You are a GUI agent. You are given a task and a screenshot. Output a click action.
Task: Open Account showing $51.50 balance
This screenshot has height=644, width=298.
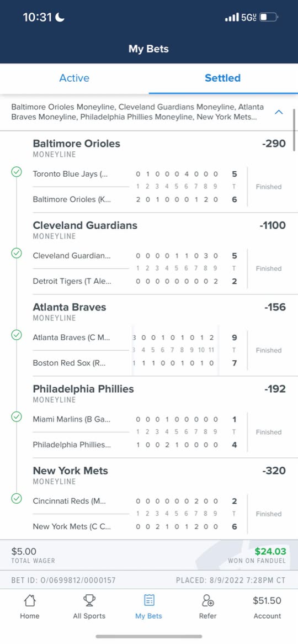(x=267, y=608)
